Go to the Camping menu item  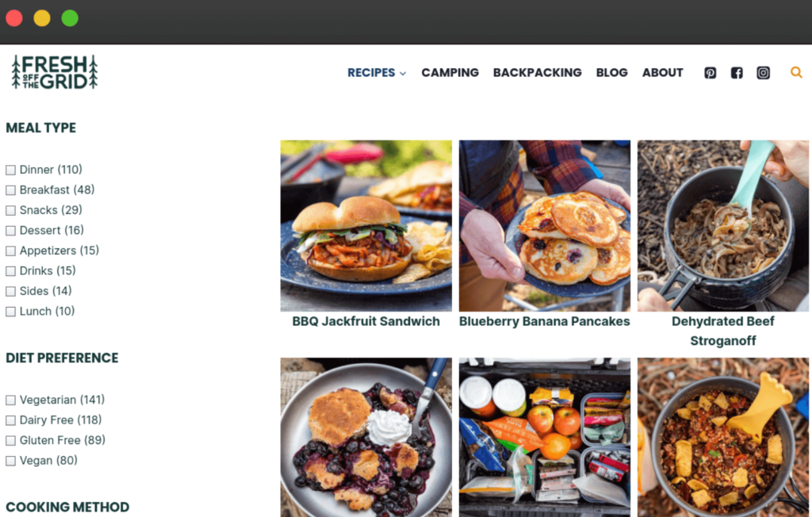(x=450, y=72)
